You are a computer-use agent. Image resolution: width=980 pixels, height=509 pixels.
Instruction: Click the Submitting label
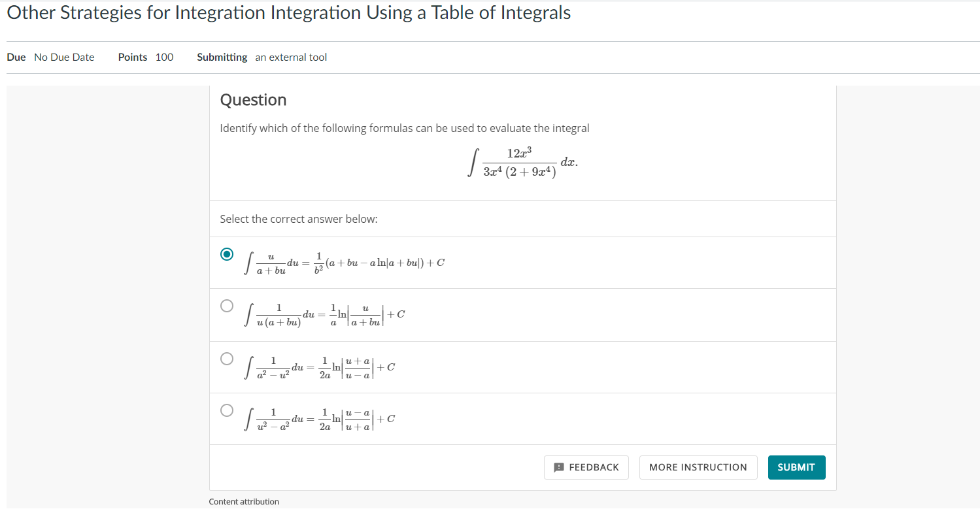pos(222,57)
